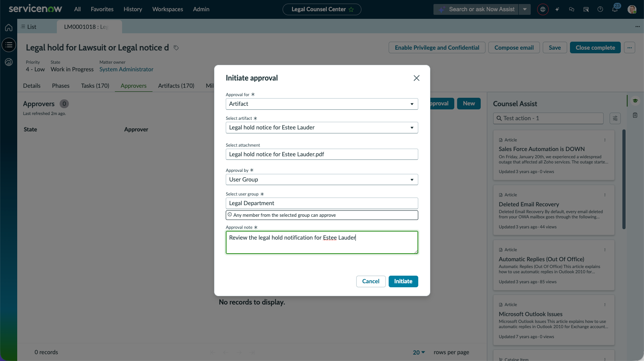
Task: Switch to the Phases tab
Action: tap(61, 86)
